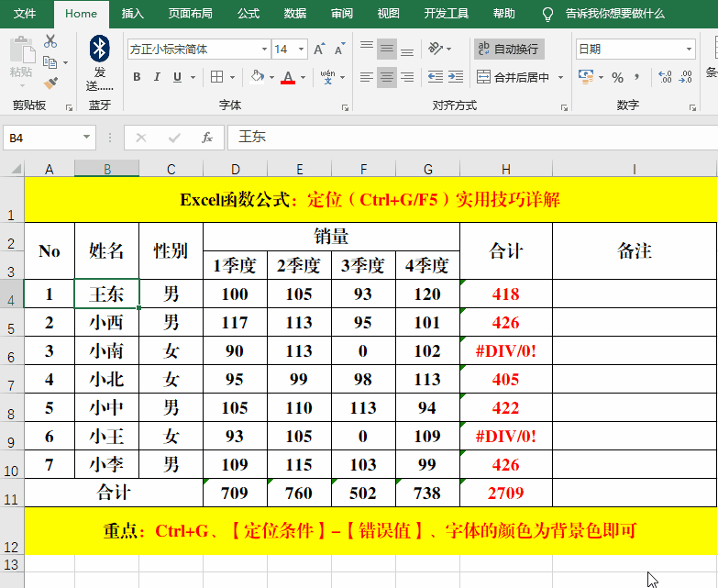The width and height of the screenshot is (718, 588).
Task: Click the percent style icon
Action: pyautogui.click(x=617, y=77)
